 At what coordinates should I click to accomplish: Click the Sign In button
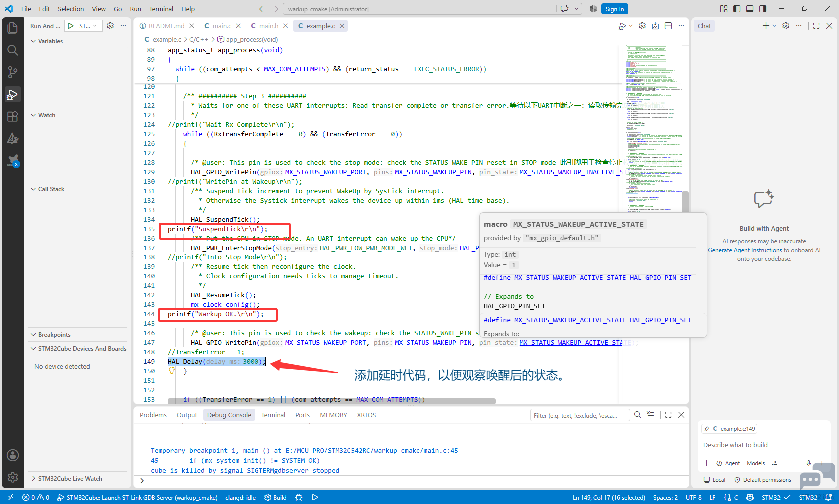click(x=615, y=9)
